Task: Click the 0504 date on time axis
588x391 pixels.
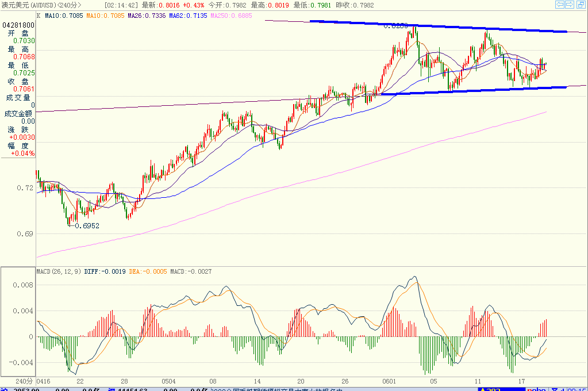Action: [169, 381]
